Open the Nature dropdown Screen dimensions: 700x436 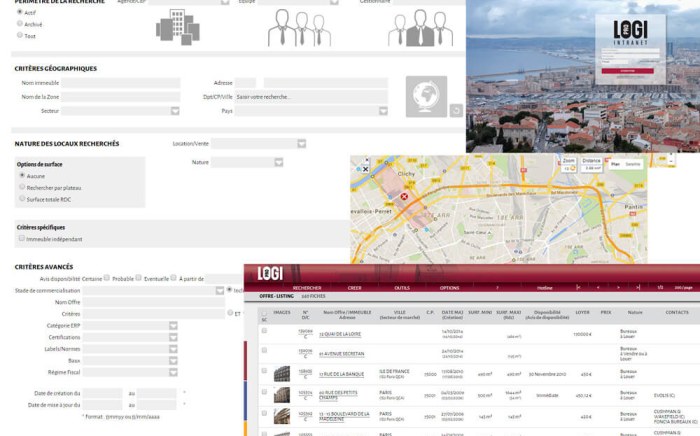coord(279,162)
